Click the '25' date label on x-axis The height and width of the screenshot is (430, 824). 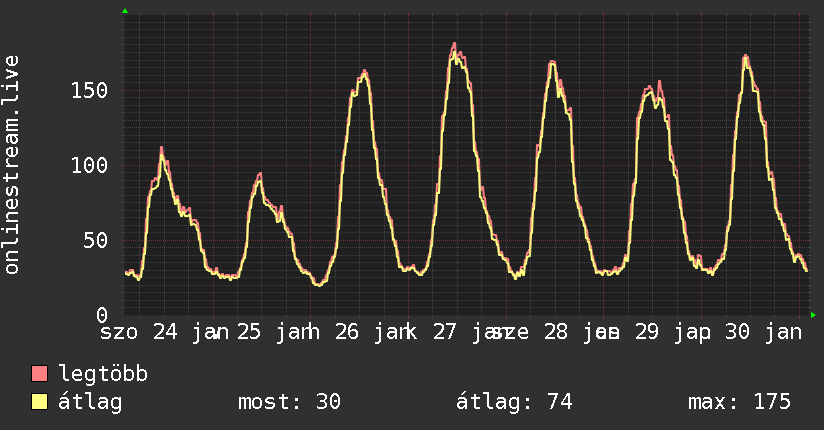point(249,332)
